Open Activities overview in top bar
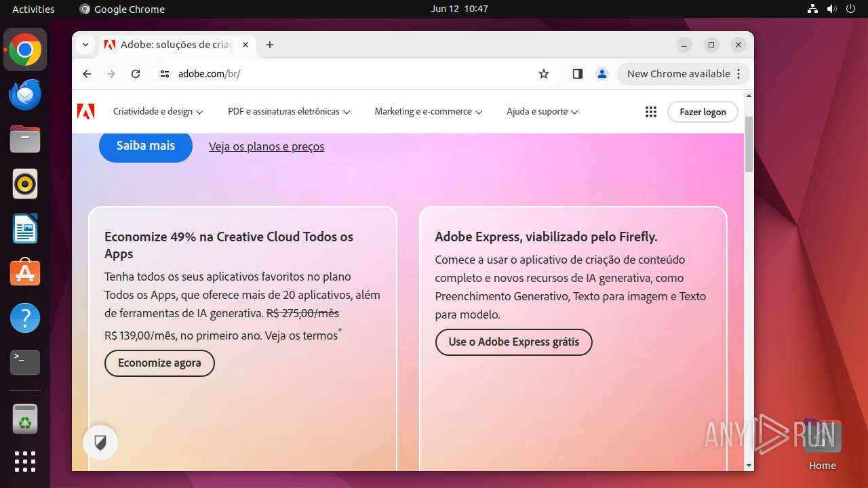Viewport: 868px width, 488px height. tap(33, 9)
